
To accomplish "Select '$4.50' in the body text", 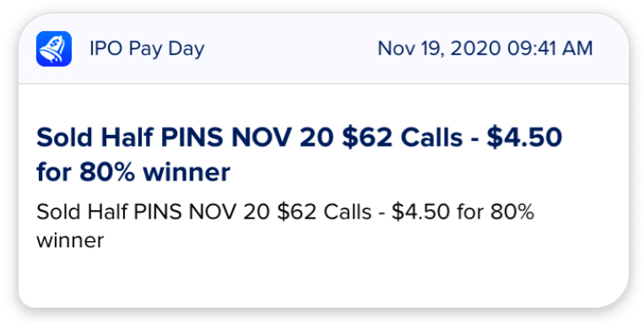I will 420,213.
